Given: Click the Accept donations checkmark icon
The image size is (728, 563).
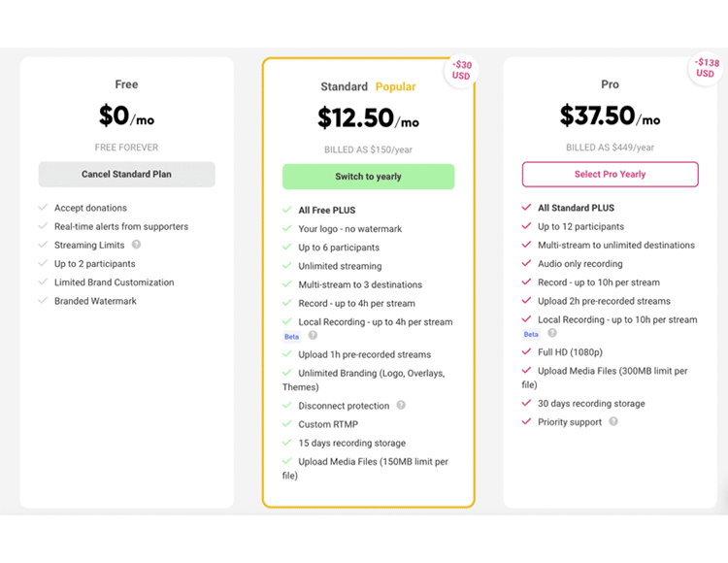Looking at the screenshot, I should click(44, 208).
